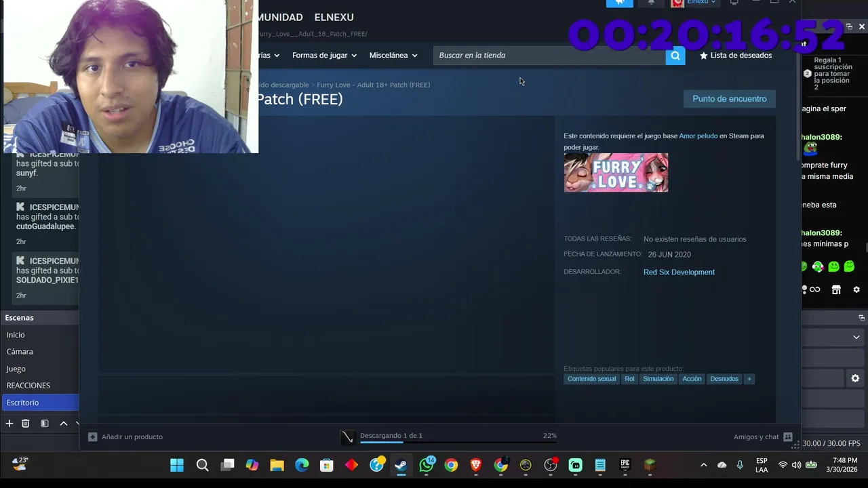The width and height of the screenshot is (868, 488).
Task: Click Buscar en la tienda search field
Action: pyautogui.click(x=549, y=56)
